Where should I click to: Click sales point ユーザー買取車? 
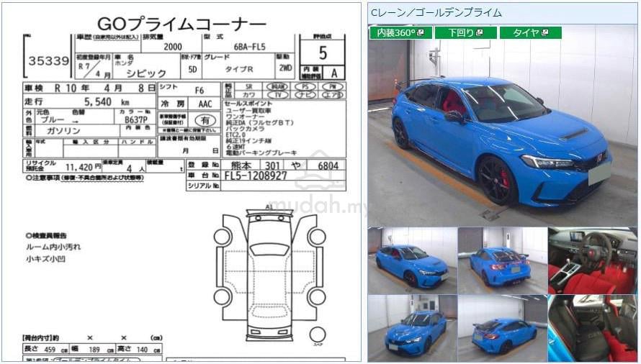(x=248, y=110)
